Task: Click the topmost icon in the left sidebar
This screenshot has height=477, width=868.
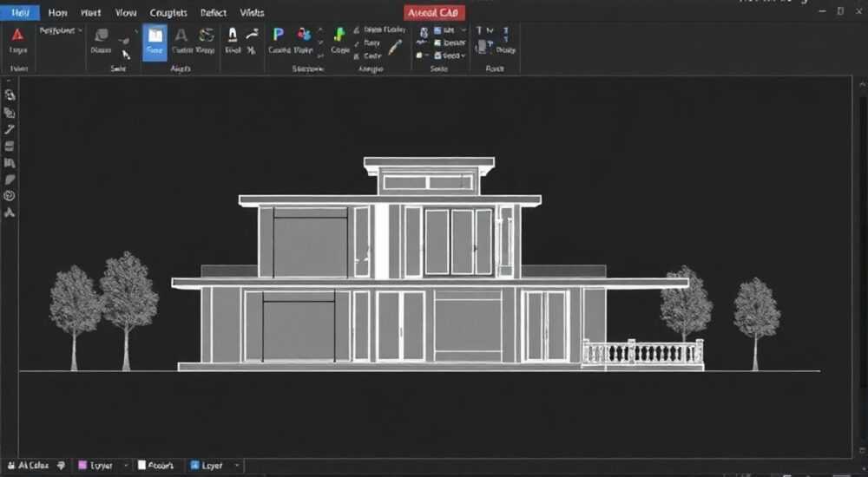Action: click(x=10, y=95)
